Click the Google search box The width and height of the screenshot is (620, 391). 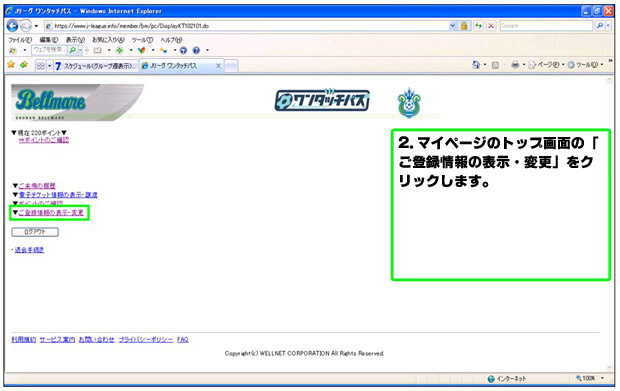tap(546, 26)
